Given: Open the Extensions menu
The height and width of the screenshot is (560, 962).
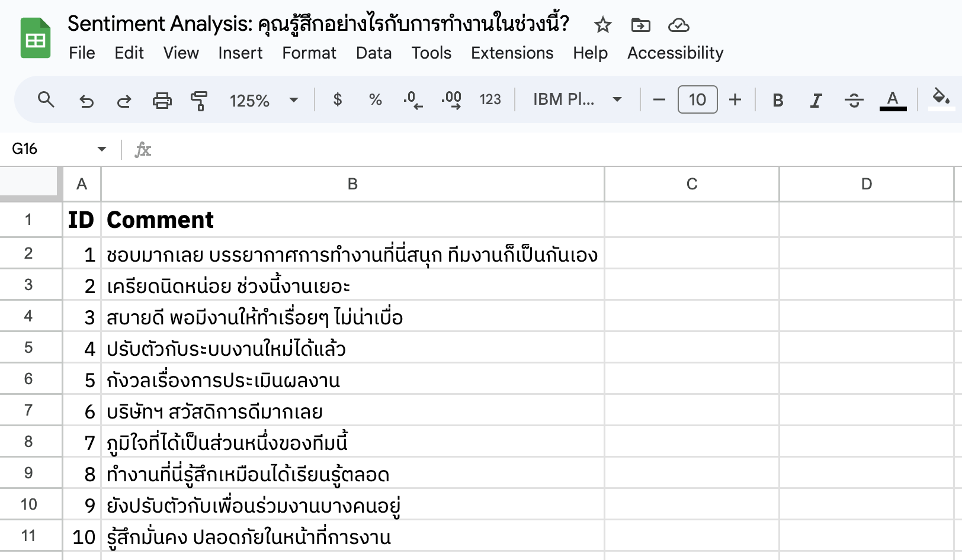Looking at the screenshot, I should 512,53.
